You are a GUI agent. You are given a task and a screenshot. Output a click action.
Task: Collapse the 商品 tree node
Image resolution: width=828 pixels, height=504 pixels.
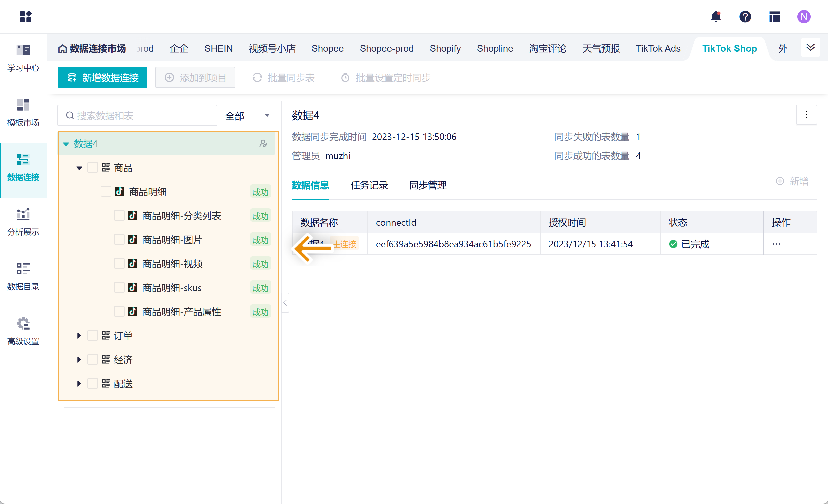[79, 168]
